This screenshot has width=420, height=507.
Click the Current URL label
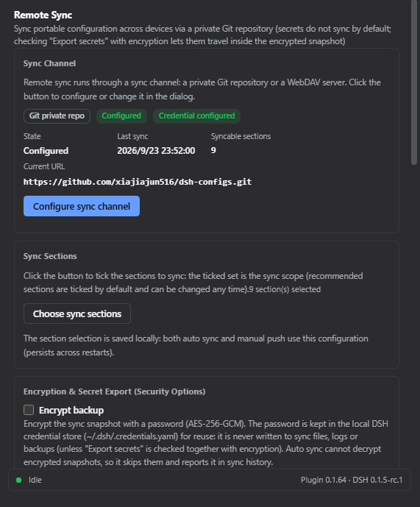click(x=44, y=166)
